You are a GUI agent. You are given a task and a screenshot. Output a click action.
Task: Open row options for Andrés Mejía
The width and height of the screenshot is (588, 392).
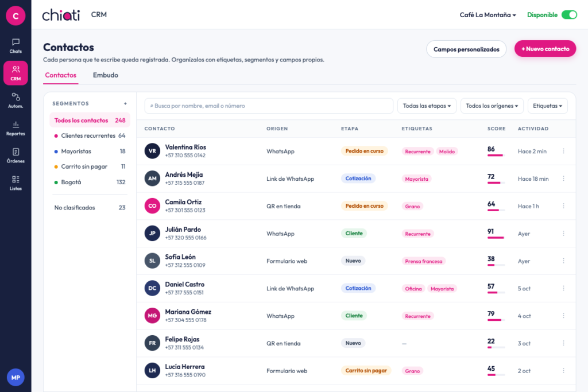pos(563,178)
